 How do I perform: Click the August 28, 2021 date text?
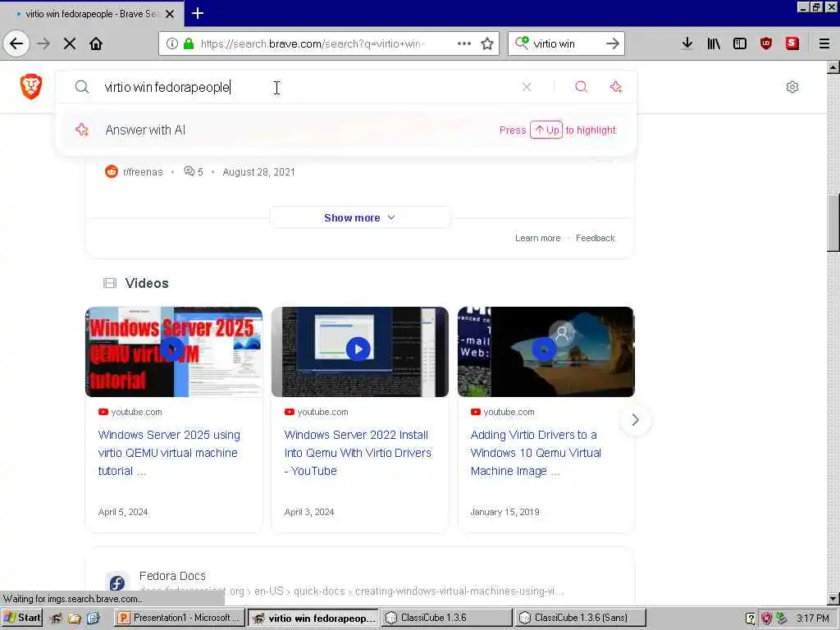pyautogui.click(x=258, y=172)
